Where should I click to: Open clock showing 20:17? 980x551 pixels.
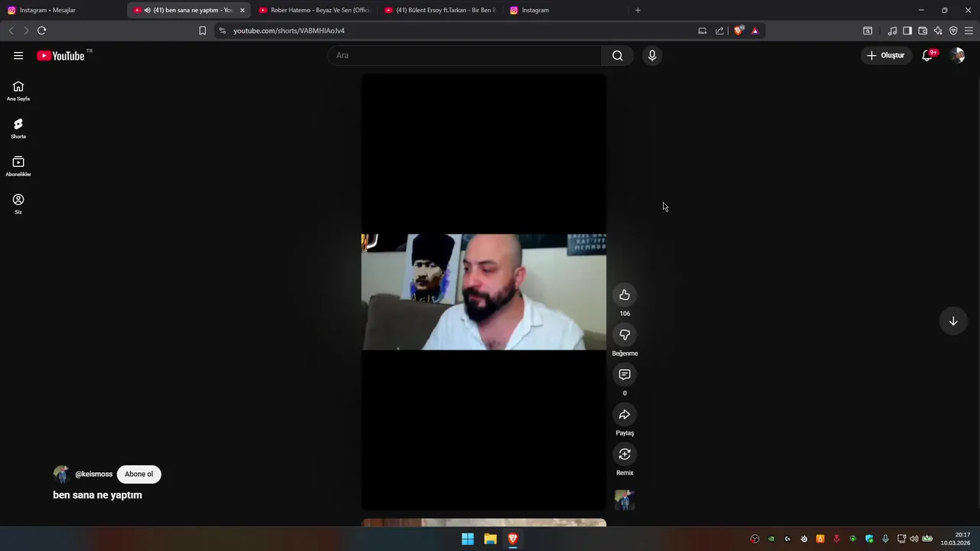coord(956,539)
